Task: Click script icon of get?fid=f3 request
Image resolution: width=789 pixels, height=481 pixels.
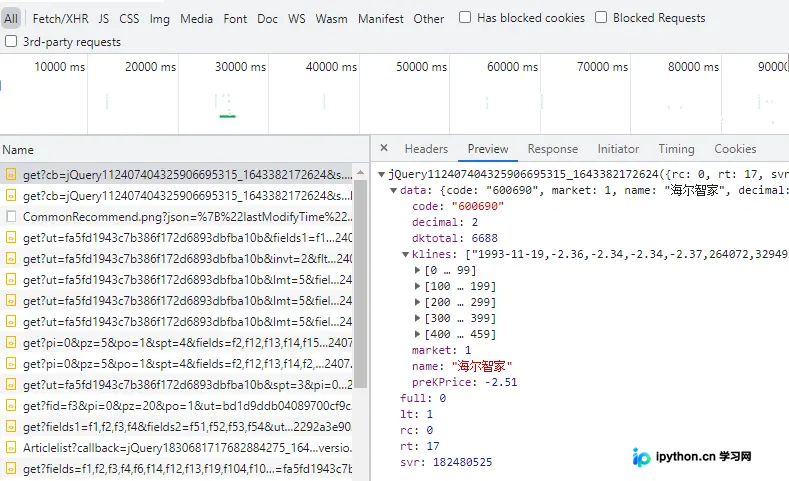Action: point(11,405)
